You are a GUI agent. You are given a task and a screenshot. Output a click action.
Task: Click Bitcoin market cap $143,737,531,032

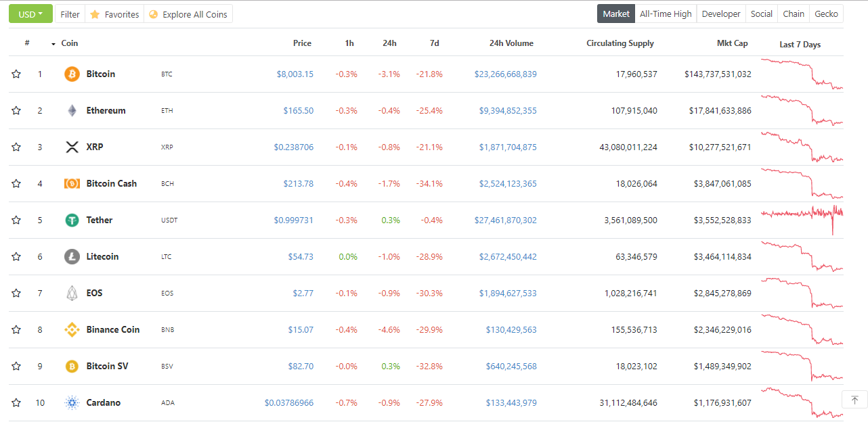pyautogui.click(x=718, y=74)
